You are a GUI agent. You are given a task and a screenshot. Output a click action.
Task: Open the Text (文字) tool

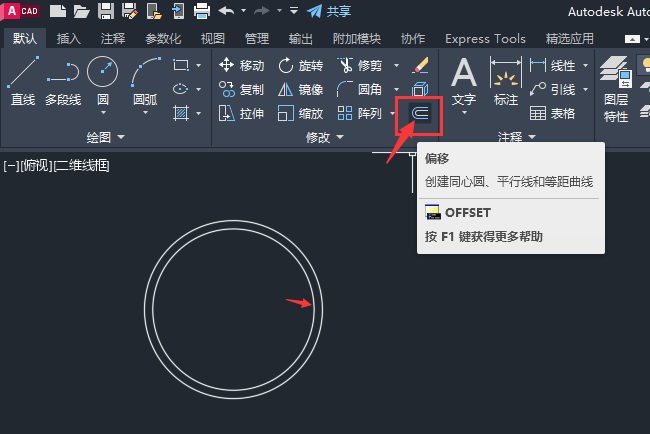click(463, 80)
